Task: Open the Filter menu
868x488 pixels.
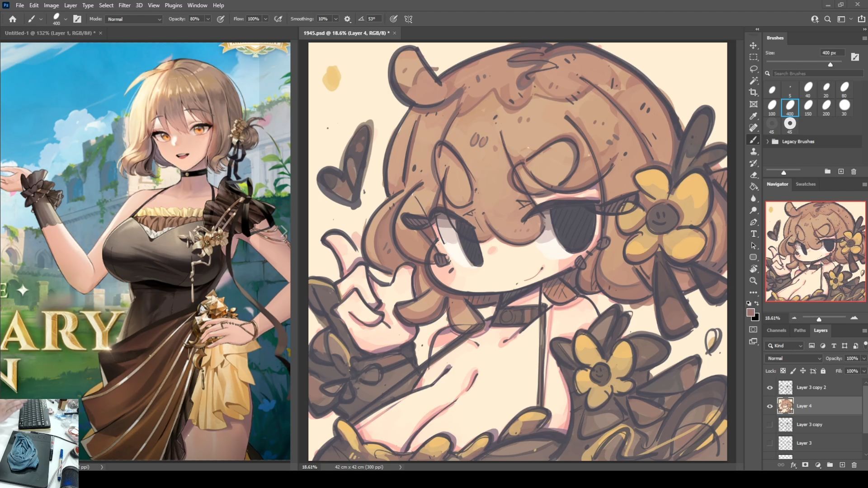Action: tap(124, 5)
